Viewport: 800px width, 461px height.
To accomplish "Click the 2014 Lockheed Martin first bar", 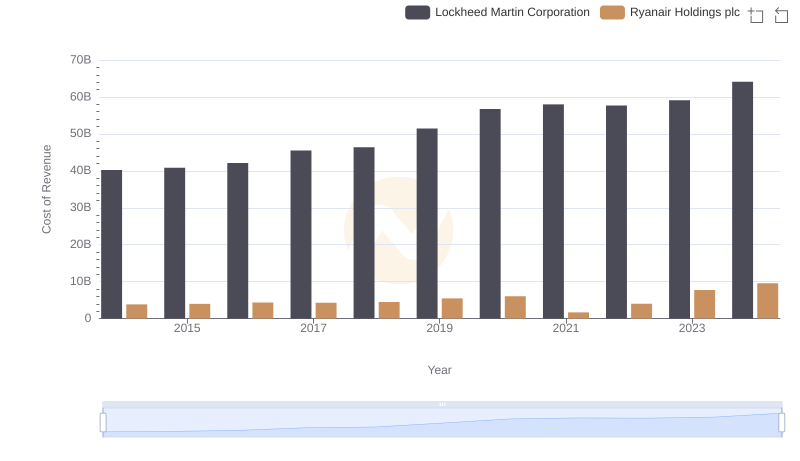I will tap(112, 244).
